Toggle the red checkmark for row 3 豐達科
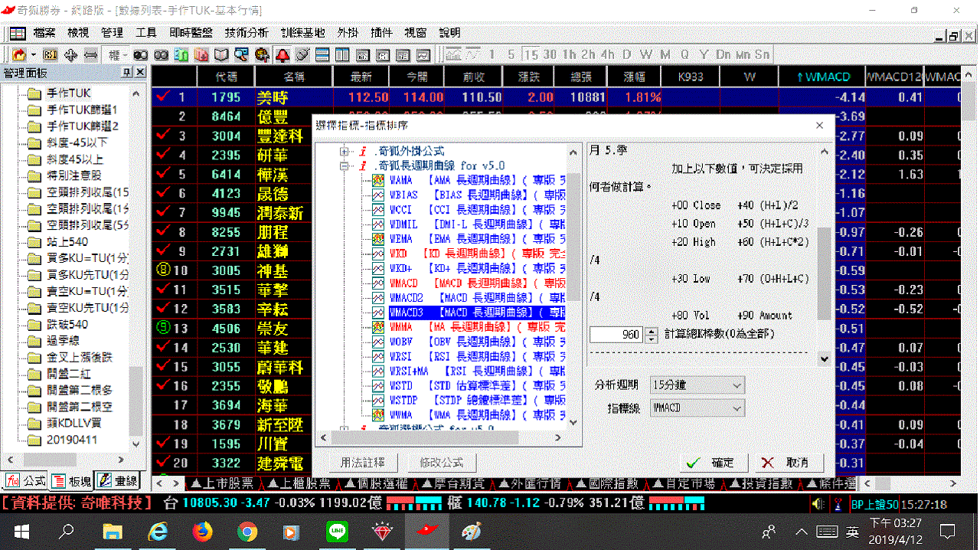The height and width of the screenshot is (550, 980). click(x=162, y=136)
